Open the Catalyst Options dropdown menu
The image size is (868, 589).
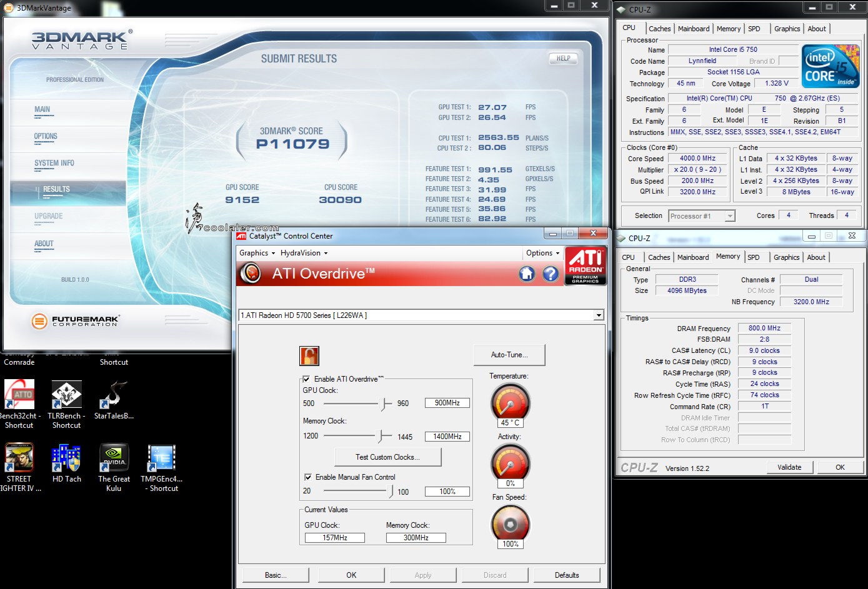click(x=542, y=253)
